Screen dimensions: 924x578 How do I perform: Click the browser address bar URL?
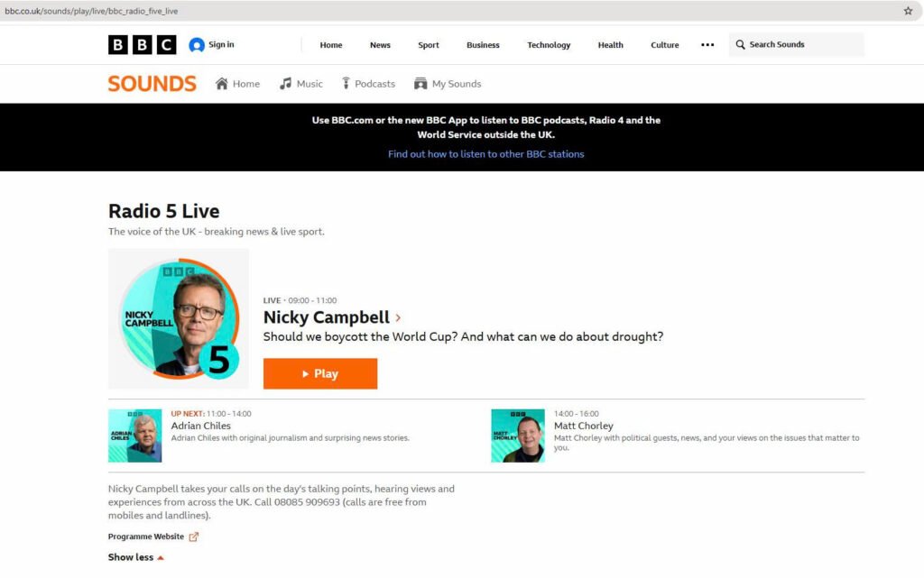coord(91,11)
